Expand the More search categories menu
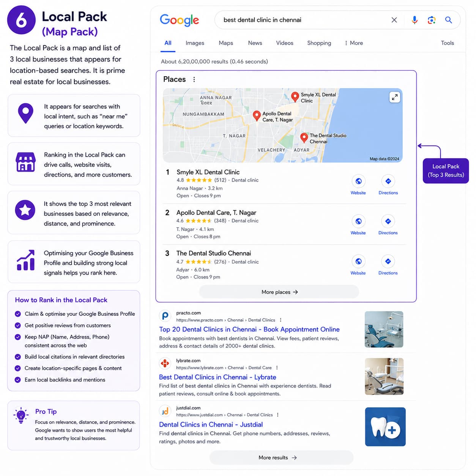 [353, 43]
